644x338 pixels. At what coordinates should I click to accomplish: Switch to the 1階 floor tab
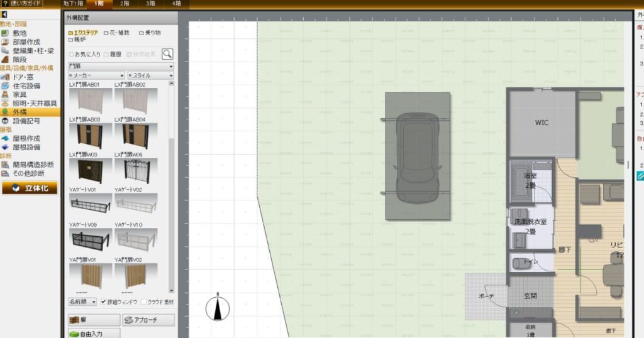pos(99,4)
